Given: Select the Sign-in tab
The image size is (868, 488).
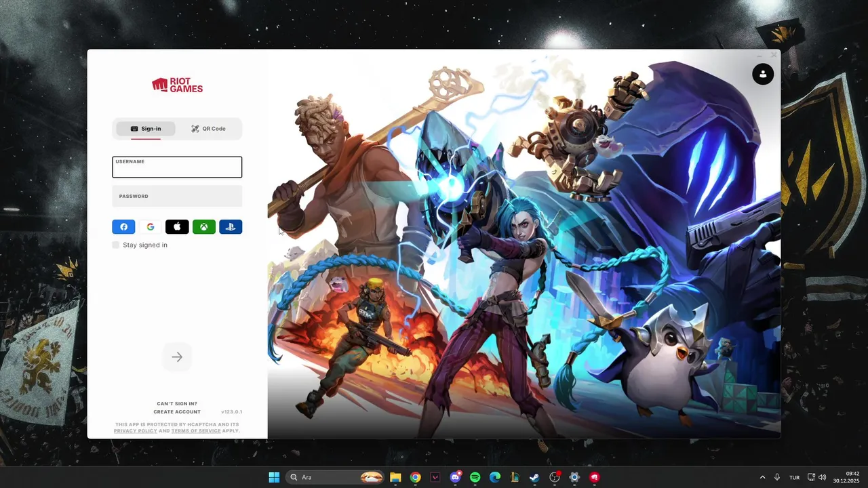Looking at the screenshot, I should point(146,129).
